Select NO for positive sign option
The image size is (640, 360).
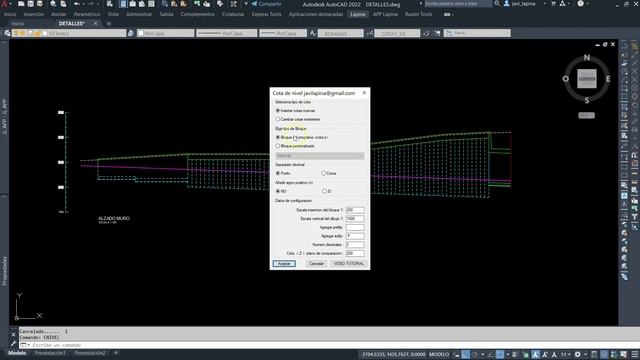(281, 191)
